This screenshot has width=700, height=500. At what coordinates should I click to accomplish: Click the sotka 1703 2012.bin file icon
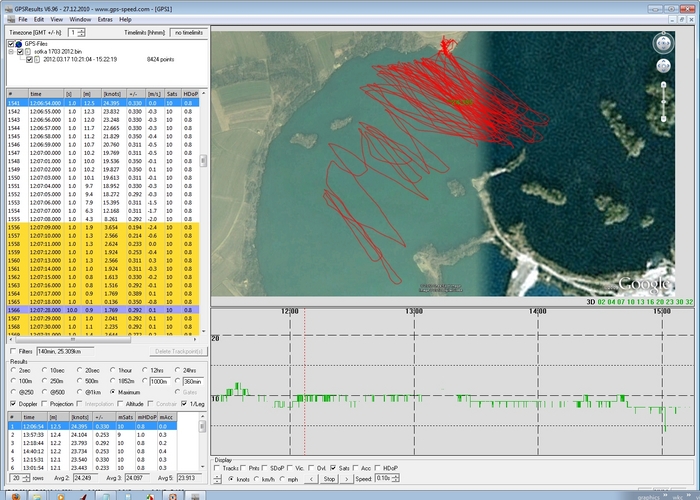coord(28,52)
